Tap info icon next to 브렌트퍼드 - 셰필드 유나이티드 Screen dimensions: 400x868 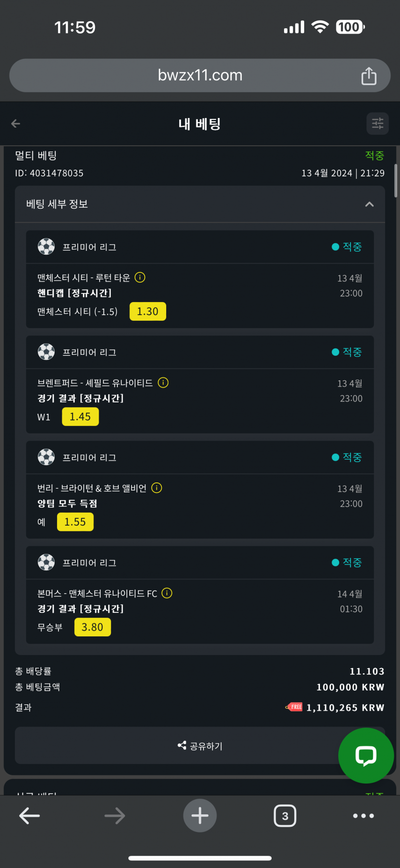(x=163, y=383)
